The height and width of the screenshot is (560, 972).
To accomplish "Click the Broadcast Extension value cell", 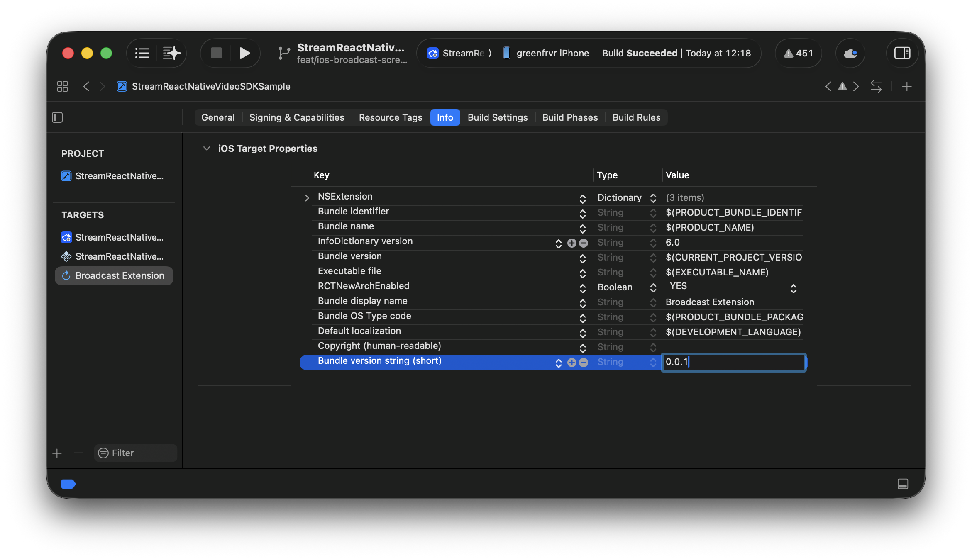I will 733,302.
